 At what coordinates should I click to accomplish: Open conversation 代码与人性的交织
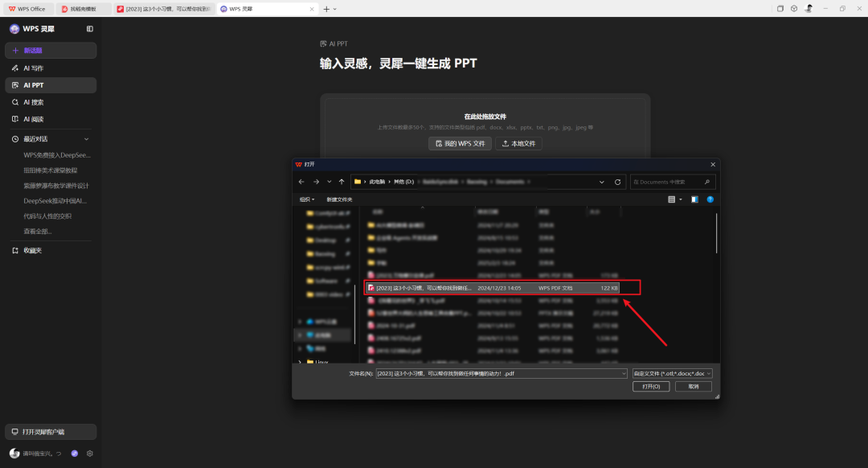click(x=47, y=216)
